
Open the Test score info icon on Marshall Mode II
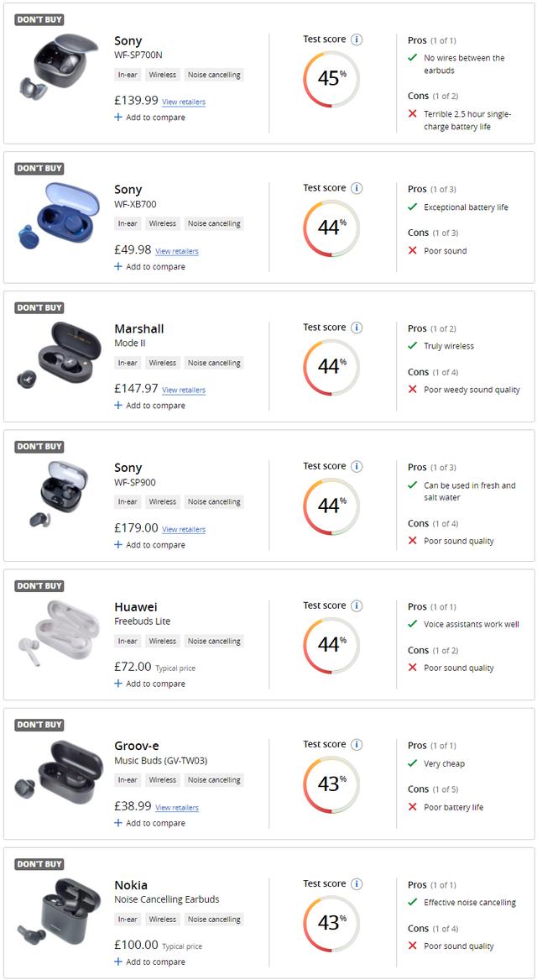(x=357, y=328)
